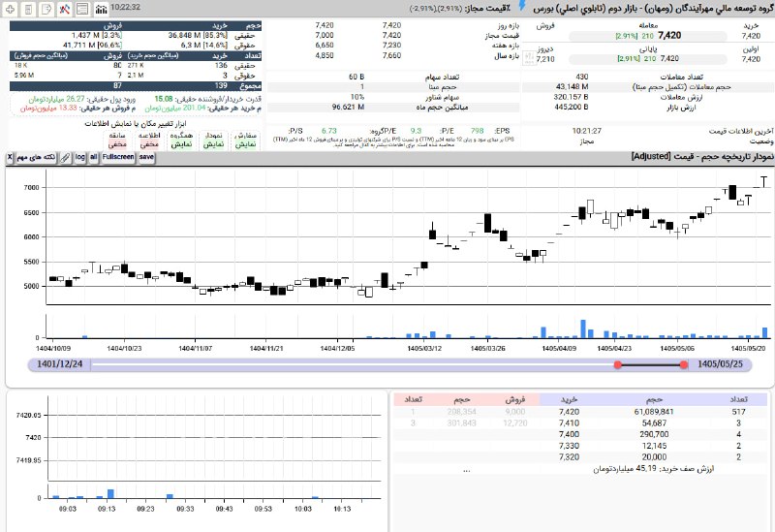Click buy price 7,320 in order book
The image size is (775, 532).
569,457
